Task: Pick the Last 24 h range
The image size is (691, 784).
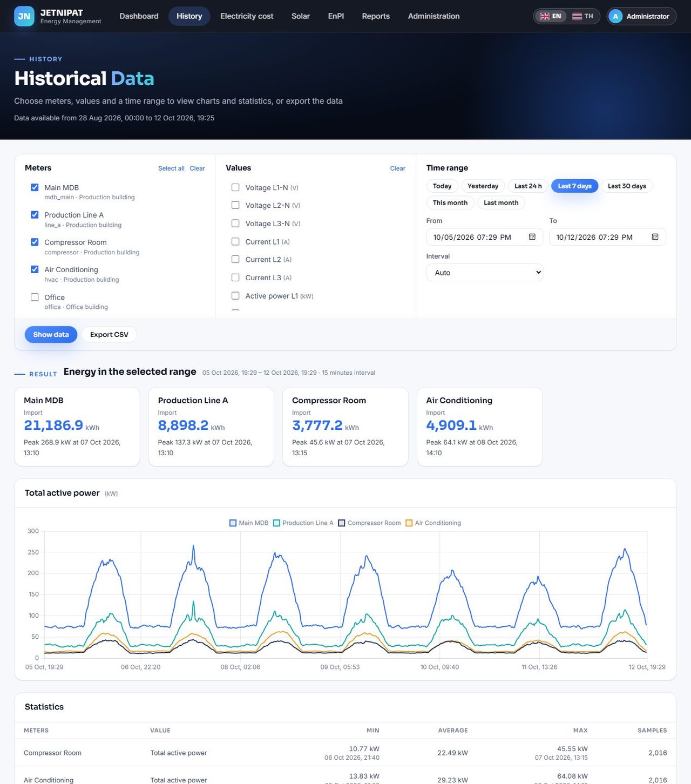Action: 528,186
